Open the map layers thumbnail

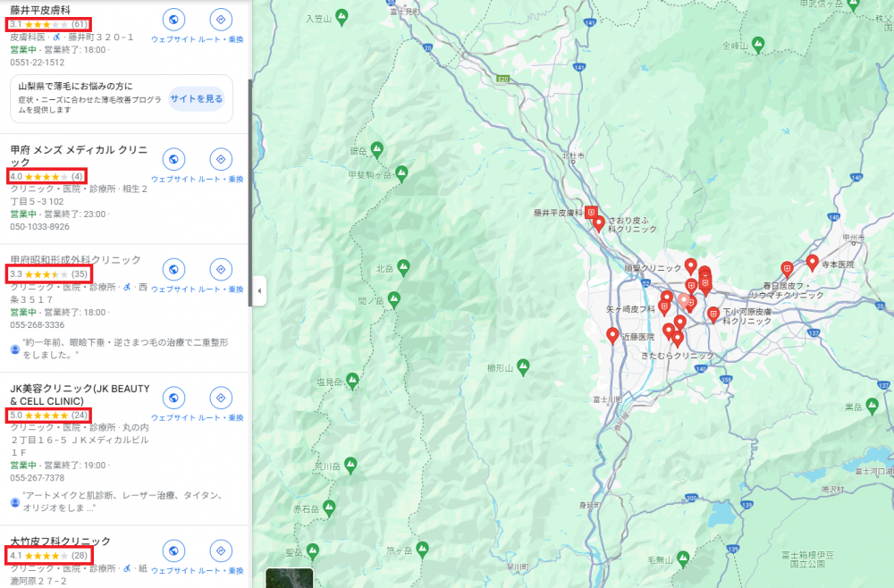289,578
